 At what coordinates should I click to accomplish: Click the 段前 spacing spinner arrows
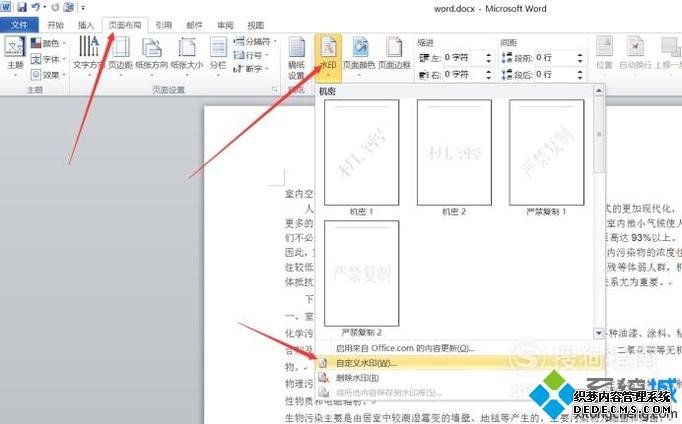(x=580, y=57)
